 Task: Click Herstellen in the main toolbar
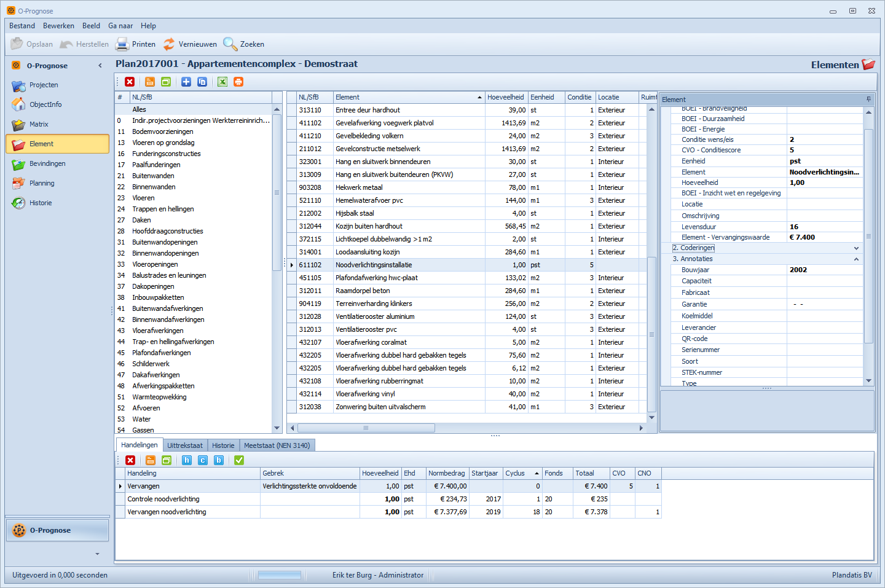[x=84, y=44]
